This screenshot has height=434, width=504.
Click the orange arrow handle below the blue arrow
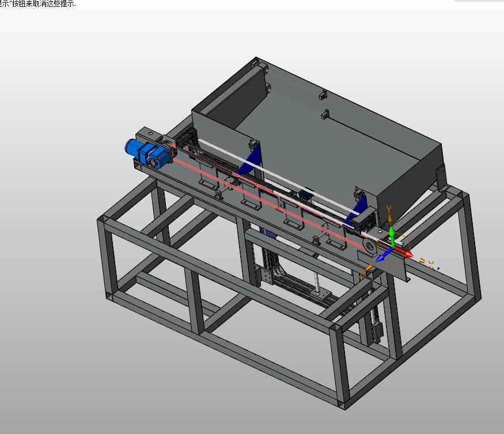click(369, 268)
